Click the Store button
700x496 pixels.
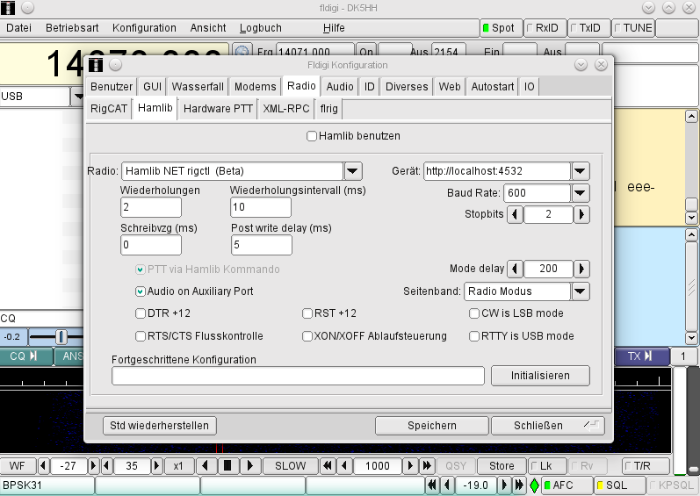pos(501,466)
